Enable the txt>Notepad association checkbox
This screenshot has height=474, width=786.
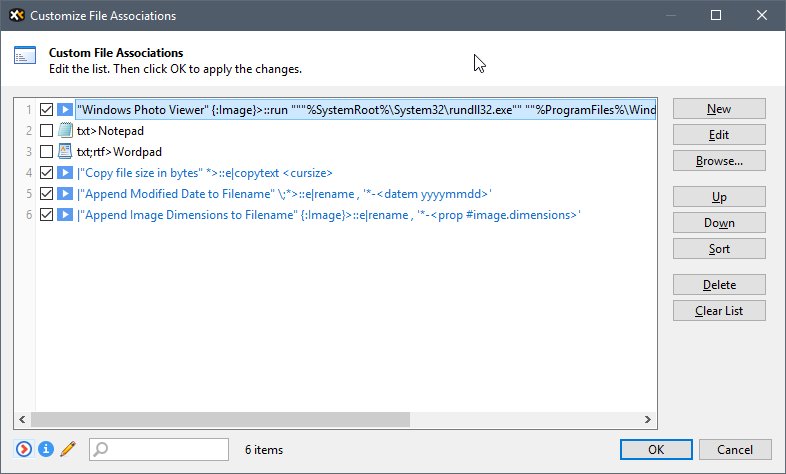pyautogui.click(x=46, y=131)
